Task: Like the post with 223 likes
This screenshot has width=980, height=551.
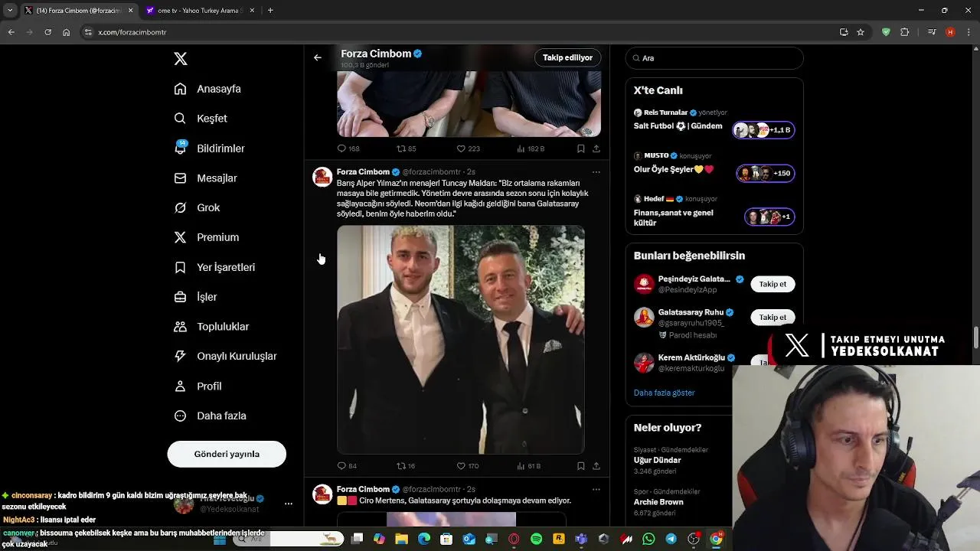Action: [x=469, y=148]
